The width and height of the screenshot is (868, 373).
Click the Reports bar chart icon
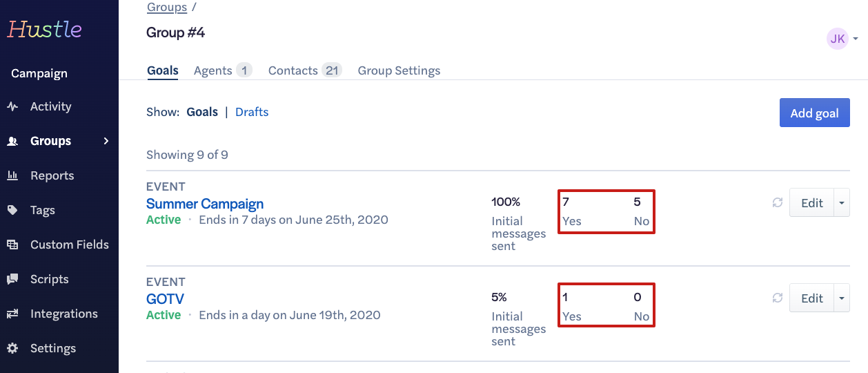(12, 175)
